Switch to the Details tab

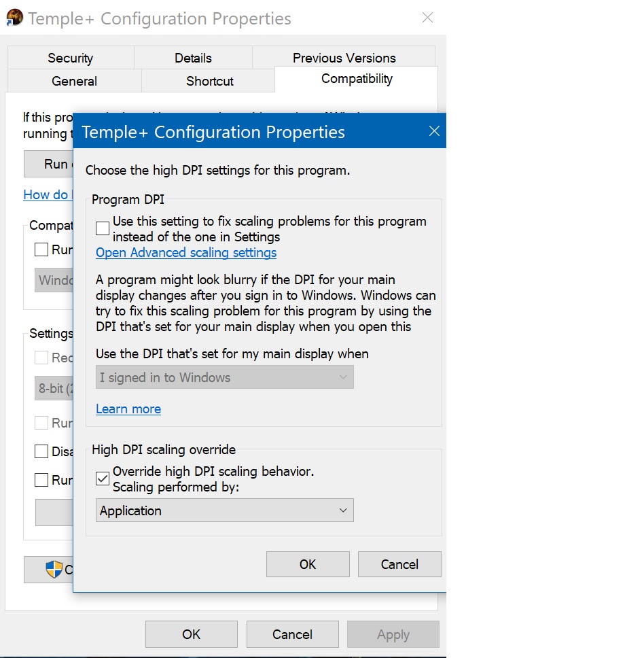pos(193,58)
